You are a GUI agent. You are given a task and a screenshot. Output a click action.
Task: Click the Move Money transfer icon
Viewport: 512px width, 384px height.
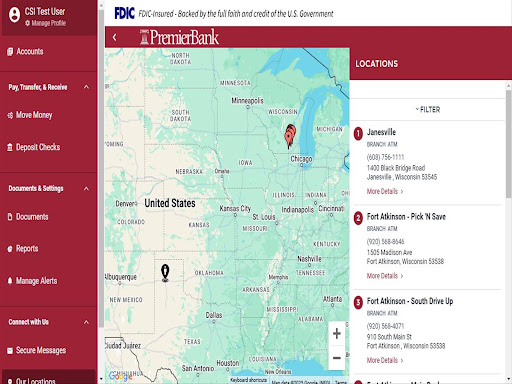coord(10,115)
